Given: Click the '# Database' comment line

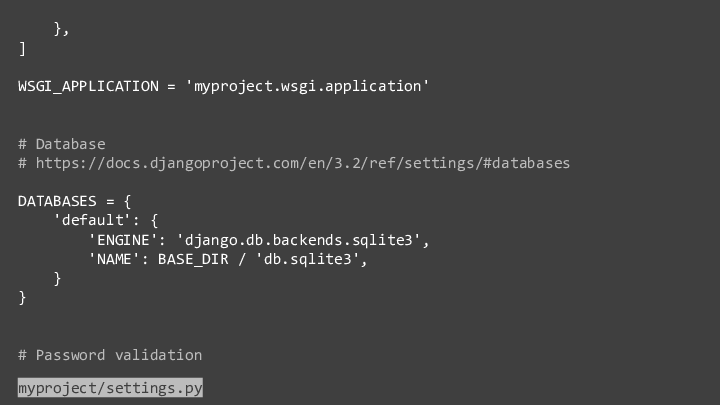Looking at the screenshot, I should 62,144.
